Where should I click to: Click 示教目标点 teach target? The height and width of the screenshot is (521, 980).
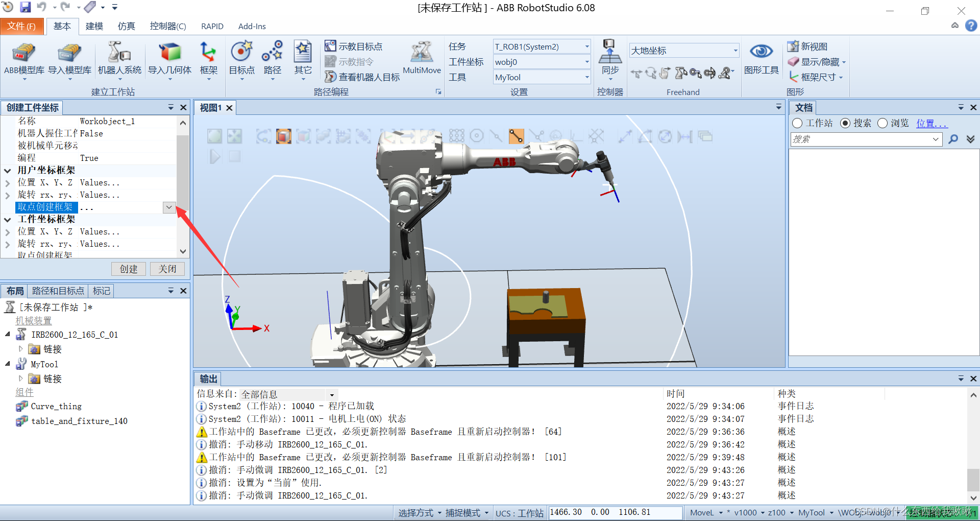click(x=354, y=46)
